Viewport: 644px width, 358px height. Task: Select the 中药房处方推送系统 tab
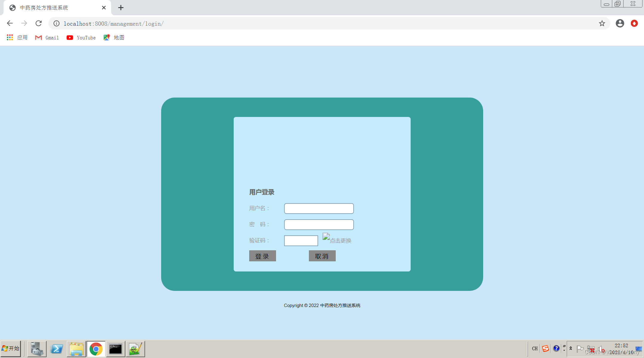tap(44, 8)
